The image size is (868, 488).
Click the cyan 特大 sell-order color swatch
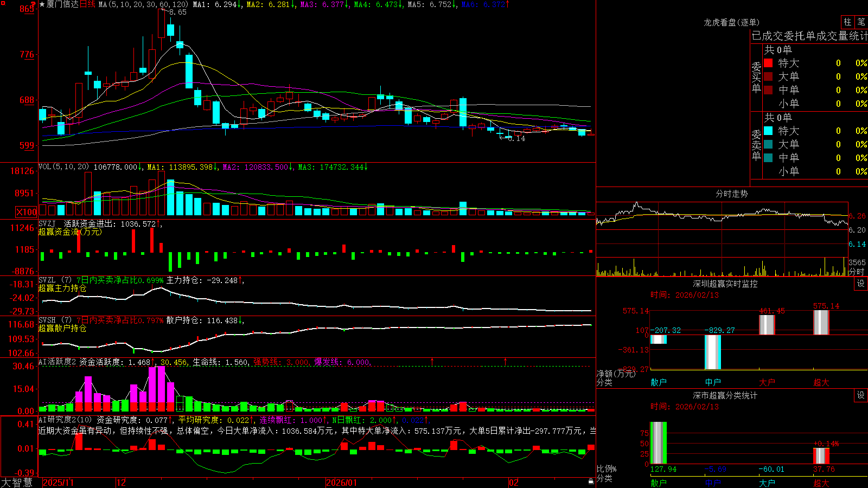tap(768, 131)
